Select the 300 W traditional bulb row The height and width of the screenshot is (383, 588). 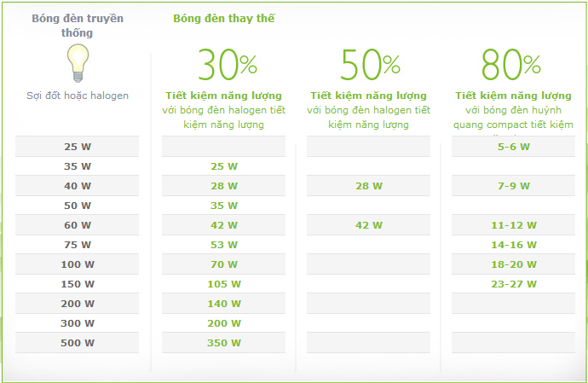point(78,323)
